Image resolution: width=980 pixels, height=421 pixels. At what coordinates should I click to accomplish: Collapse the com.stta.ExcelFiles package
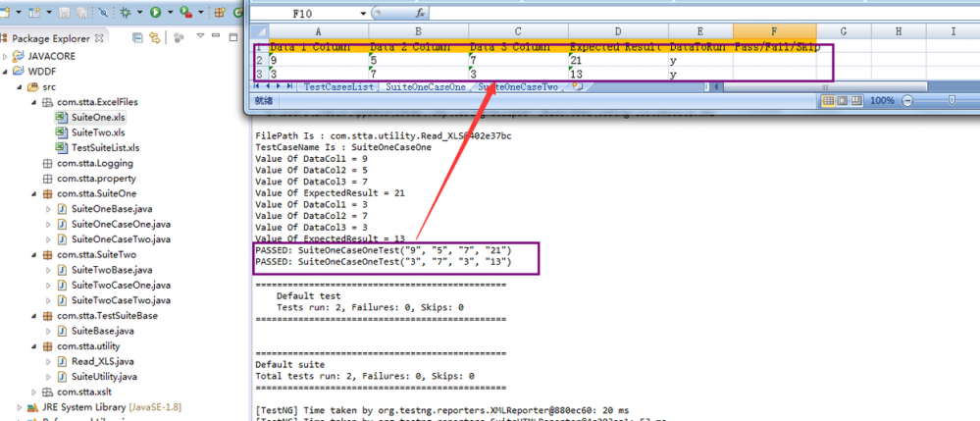coord(33,102)
